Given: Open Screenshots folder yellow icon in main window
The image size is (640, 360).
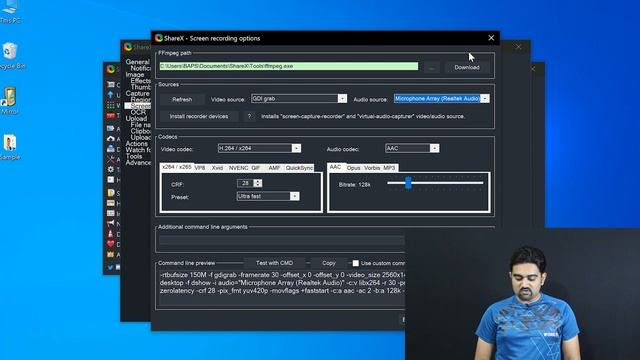Looking at the screenshot, I should click(111, 193).
